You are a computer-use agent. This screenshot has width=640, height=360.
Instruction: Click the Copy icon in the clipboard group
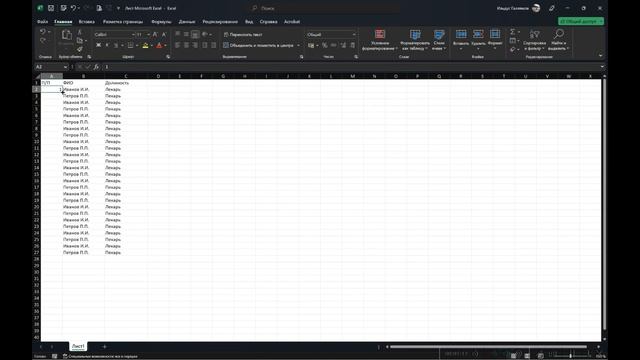(x=80, y=40)
